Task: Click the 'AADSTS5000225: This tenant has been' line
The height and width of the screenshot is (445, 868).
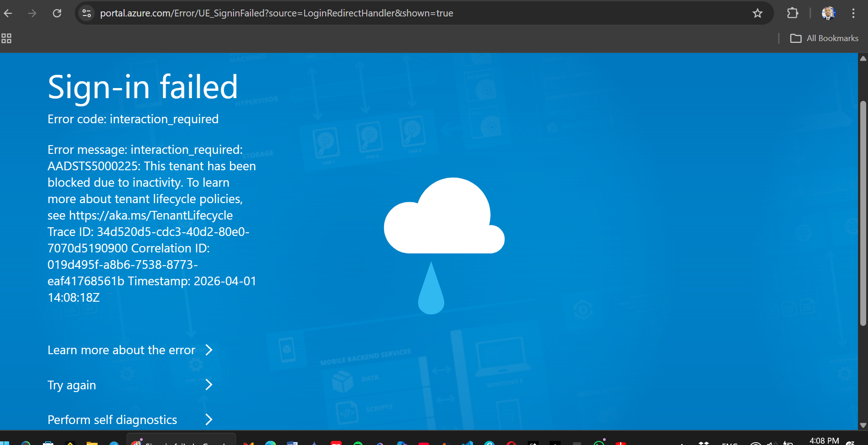Action: [152, 166]
